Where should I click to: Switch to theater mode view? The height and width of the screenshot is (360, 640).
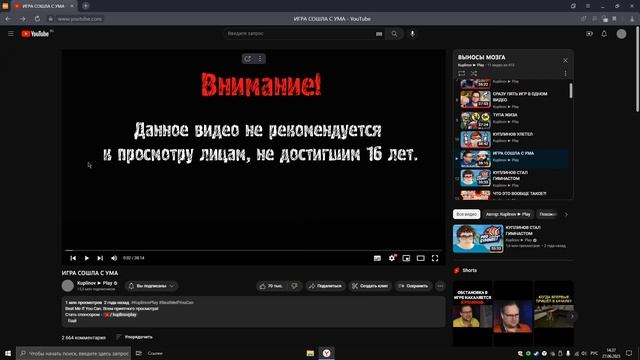420,258
